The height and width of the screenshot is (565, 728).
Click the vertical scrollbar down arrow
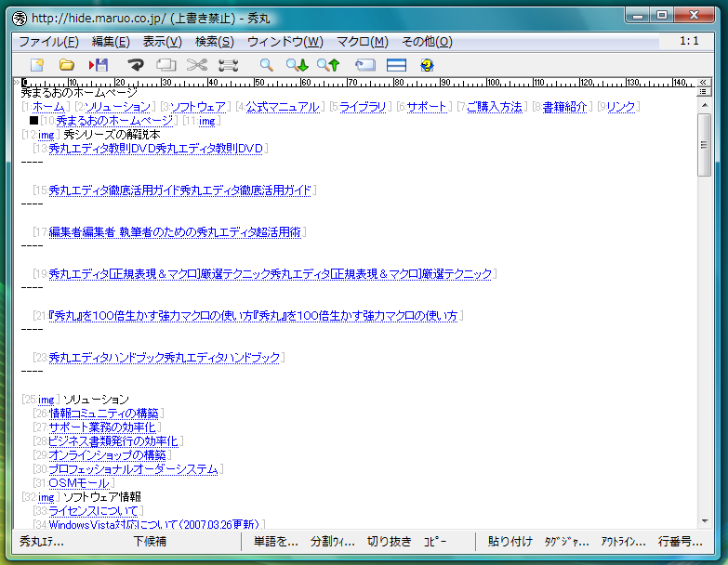tap(705, 521)
